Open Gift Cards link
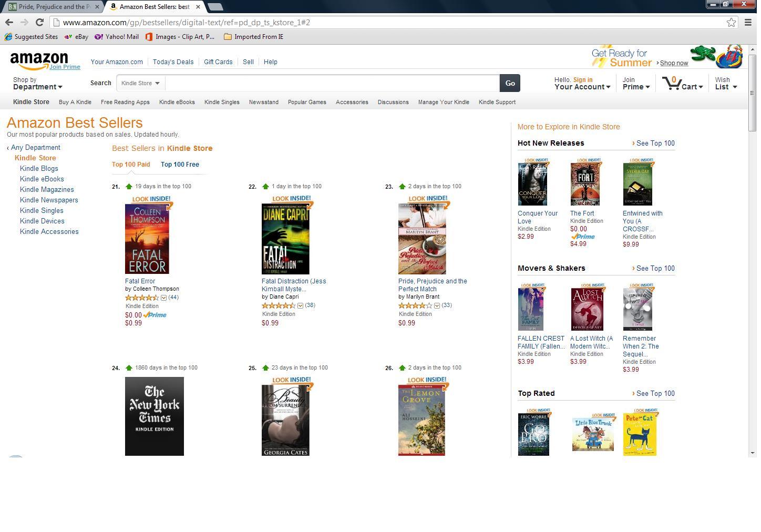The image size is (761, 532). click(x=218, y=62)
